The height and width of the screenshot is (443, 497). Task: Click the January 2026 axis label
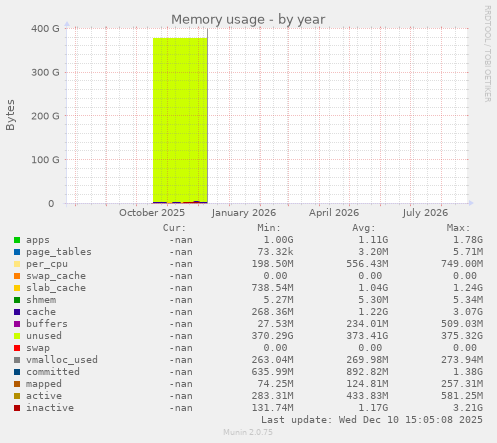tap(244, 213)
